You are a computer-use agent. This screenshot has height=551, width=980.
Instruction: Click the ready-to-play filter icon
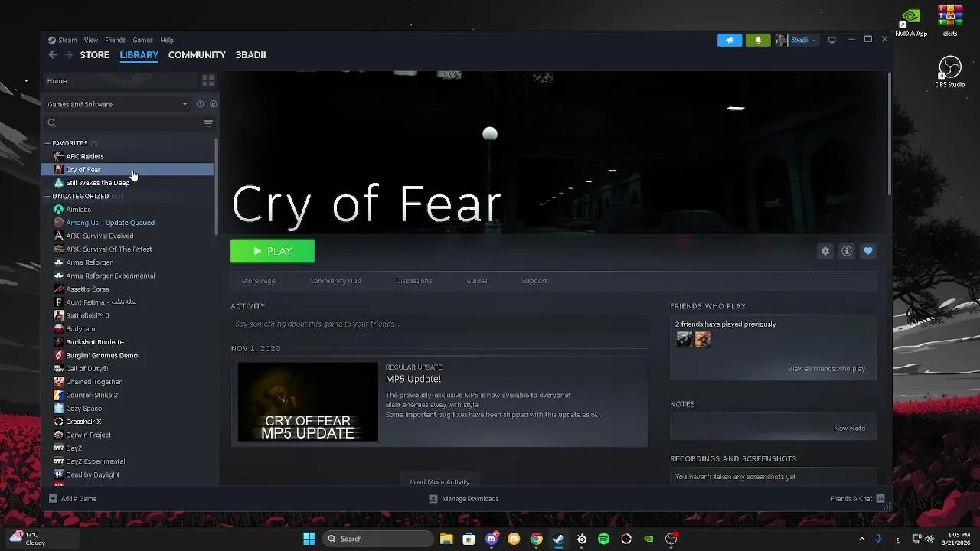214,104
